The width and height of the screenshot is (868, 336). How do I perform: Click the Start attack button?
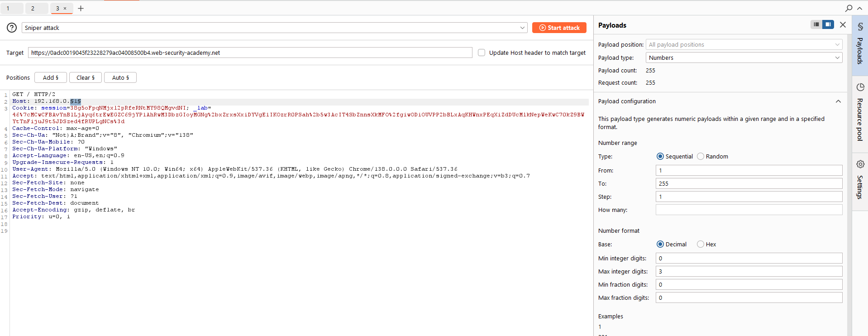coord(559,28)
